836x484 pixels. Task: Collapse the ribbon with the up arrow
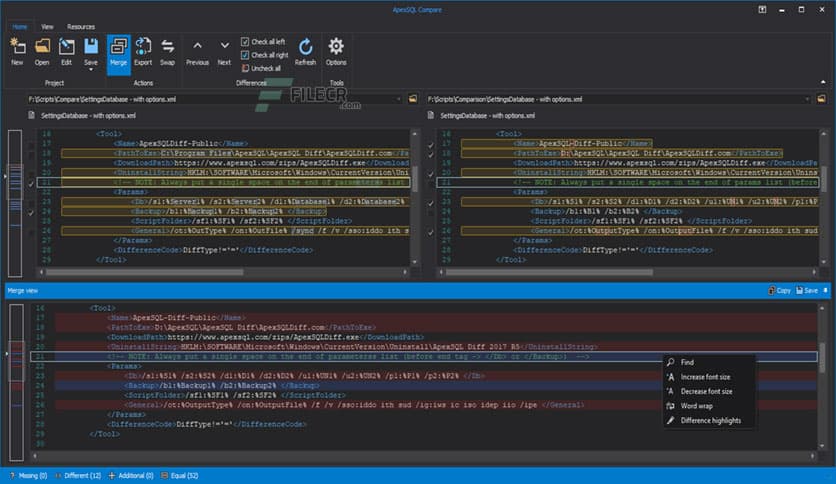coord(823,82)
